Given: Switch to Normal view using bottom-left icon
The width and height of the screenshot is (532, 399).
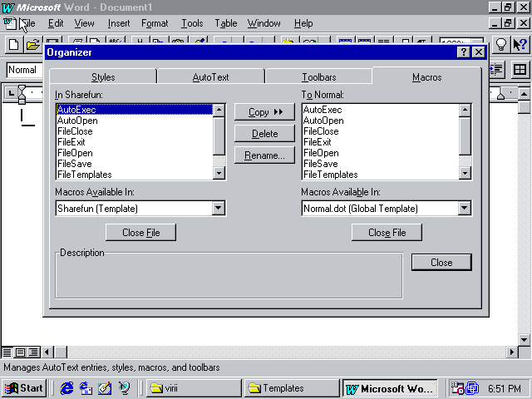Looking at the screenshot, I should (7, 352).
